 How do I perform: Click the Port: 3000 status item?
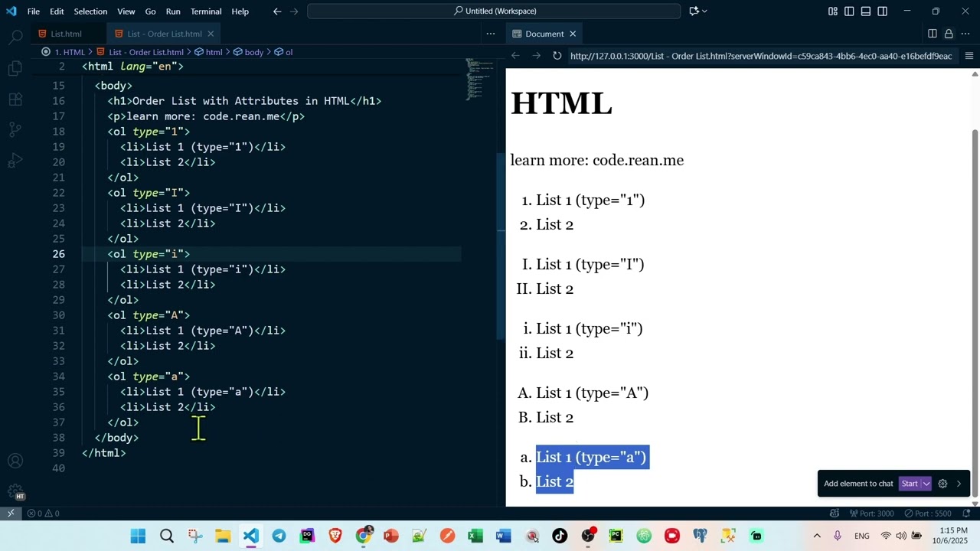pyautogui.click(x=872, y=514)
